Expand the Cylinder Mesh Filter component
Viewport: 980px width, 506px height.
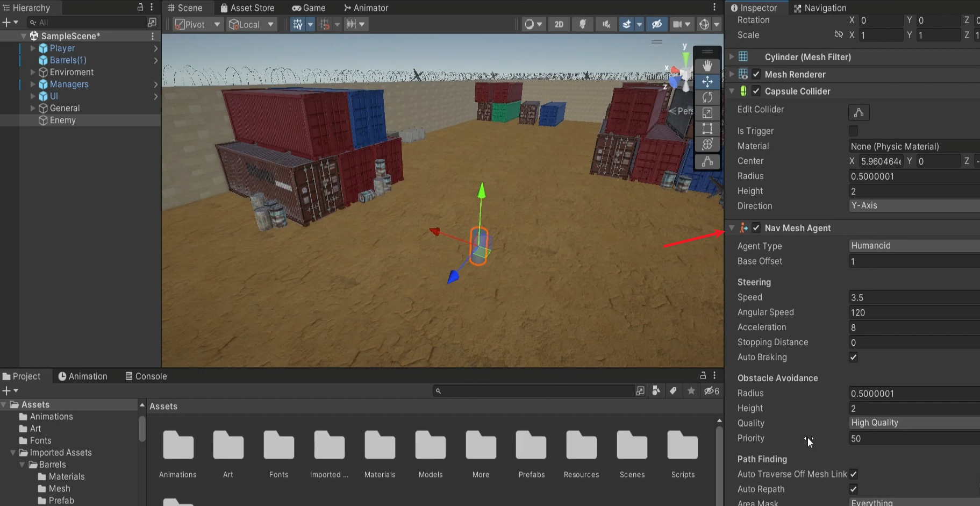pos(732,56)
